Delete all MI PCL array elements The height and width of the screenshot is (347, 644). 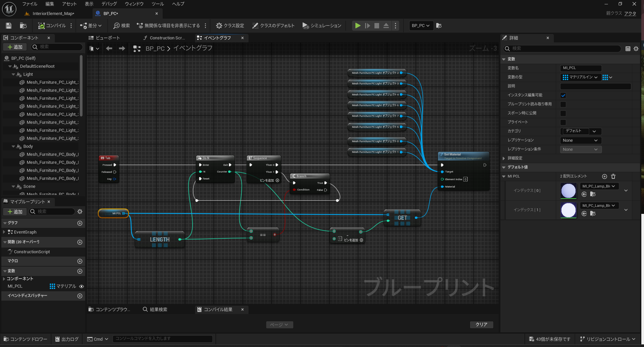pyautogui.click(x=613, y=177)
